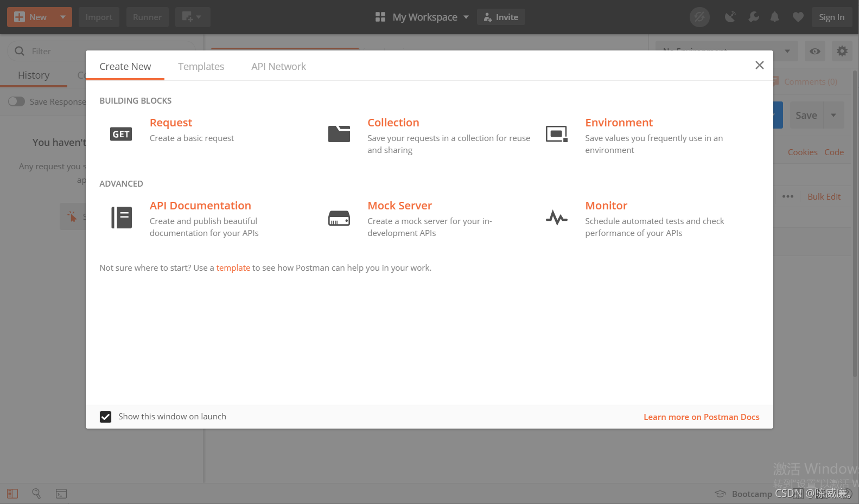Click the filter search magnifier icon
The height and width of the screenshot is (504, 859).
(20, 51)
